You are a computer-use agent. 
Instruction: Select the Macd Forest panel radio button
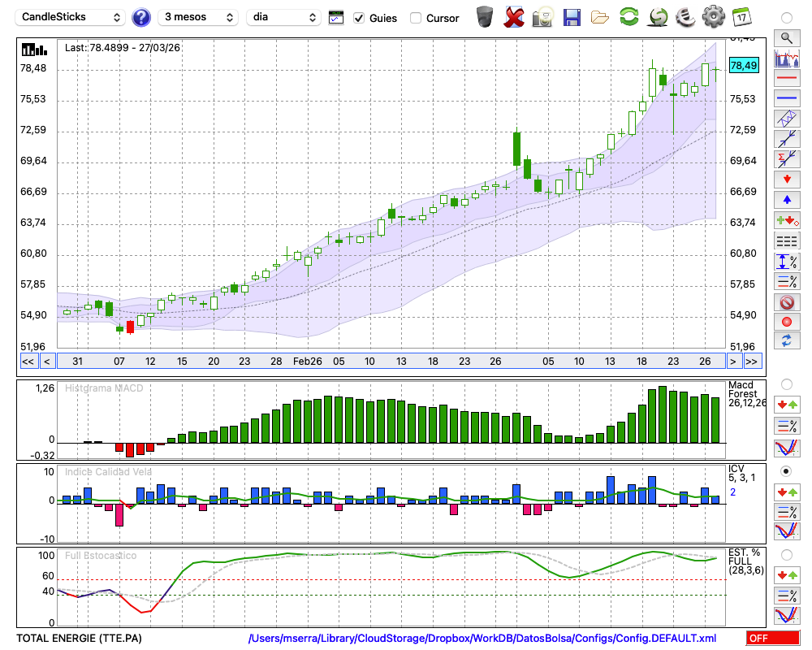786,383
